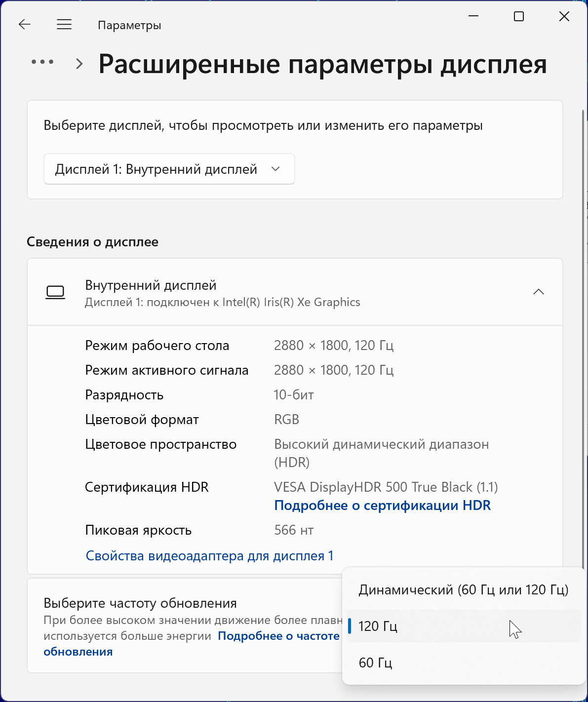Open the hamburger navigation menu
588x702 pixels.
(x=64, y=25)
